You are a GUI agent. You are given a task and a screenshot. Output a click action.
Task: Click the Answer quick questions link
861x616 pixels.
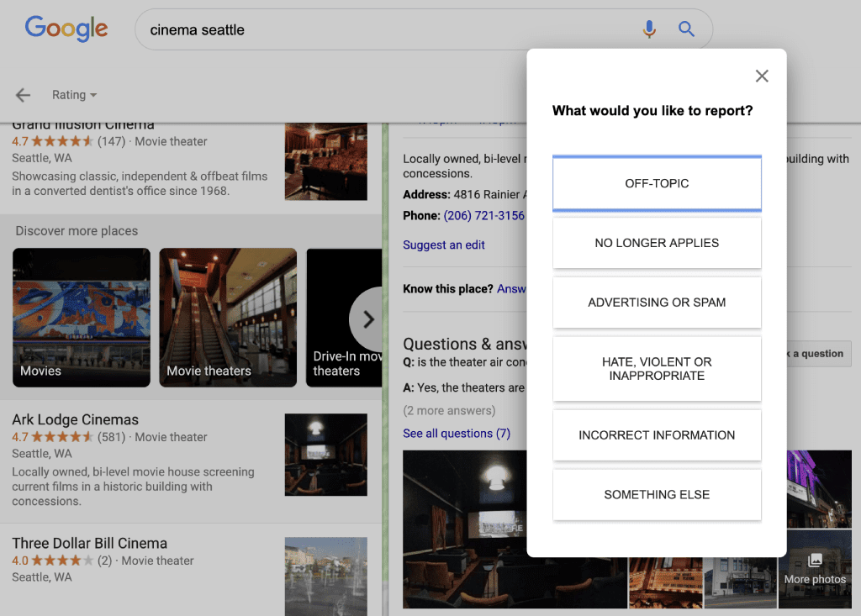(511, 289)
